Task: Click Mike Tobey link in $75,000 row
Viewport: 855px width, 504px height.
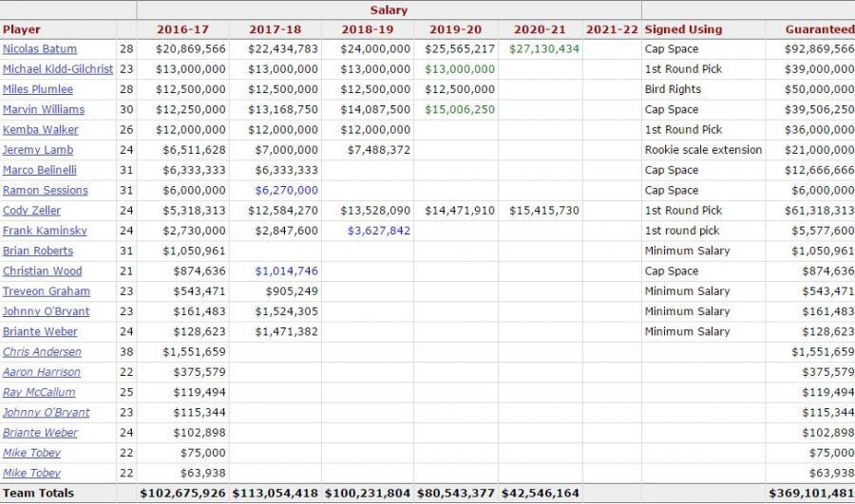Action: click(31, 452)
